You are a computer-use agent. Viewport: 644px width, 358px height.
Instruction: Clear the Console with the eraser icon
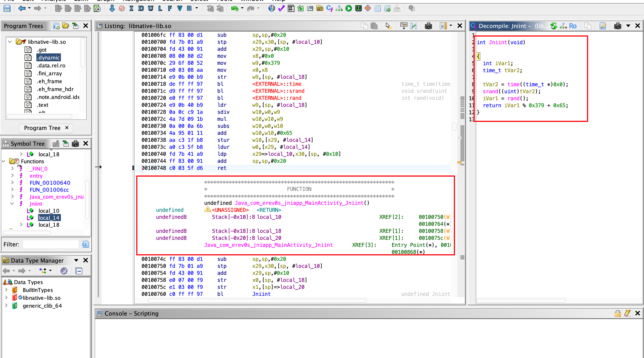(627, 313)
